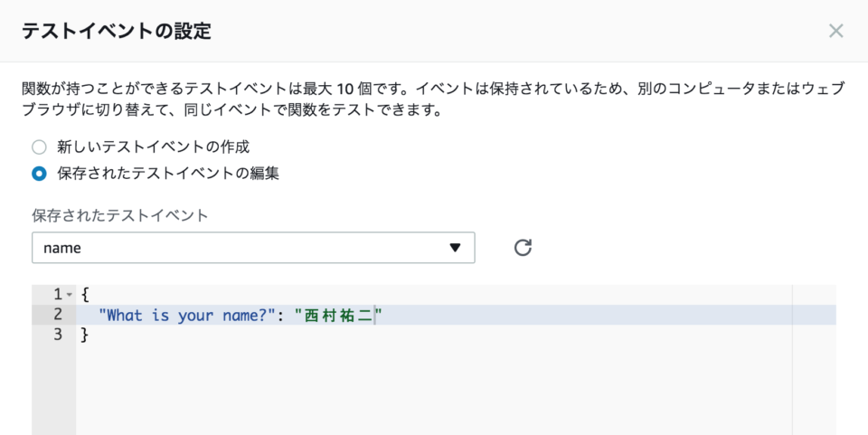Click the test event description paragraph
868x435 pixels.
click(432, 100)
